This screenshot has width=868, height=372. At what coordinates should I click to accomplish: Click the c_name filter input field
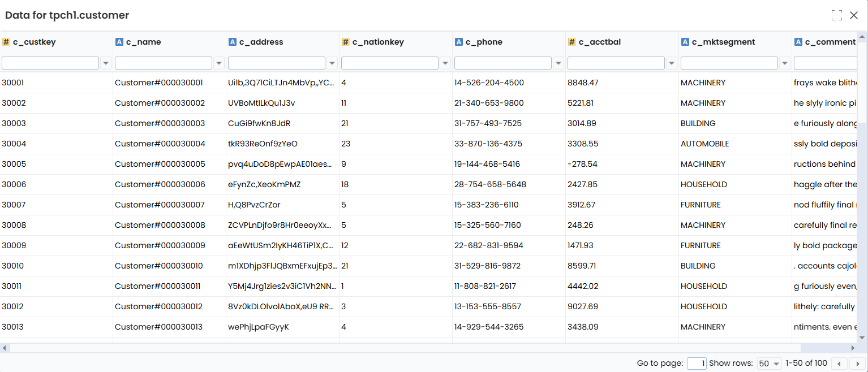point(164,63)
